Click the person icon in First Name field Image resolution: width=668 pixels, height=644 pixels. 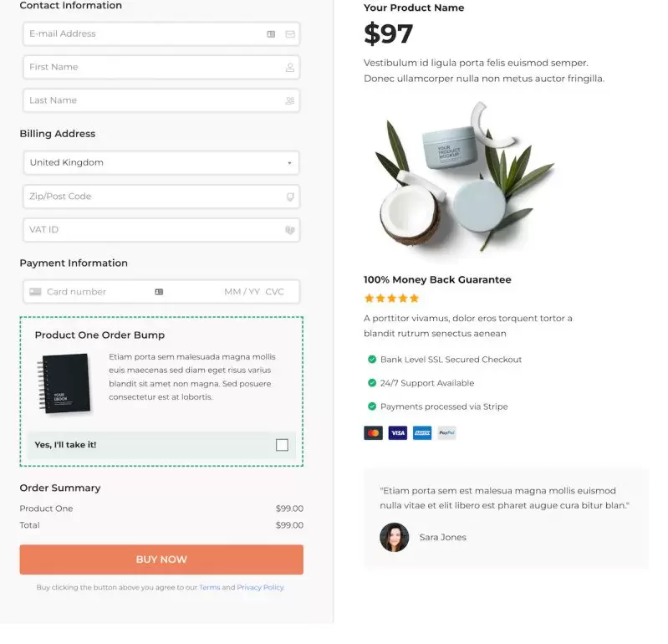coord(290,68)
